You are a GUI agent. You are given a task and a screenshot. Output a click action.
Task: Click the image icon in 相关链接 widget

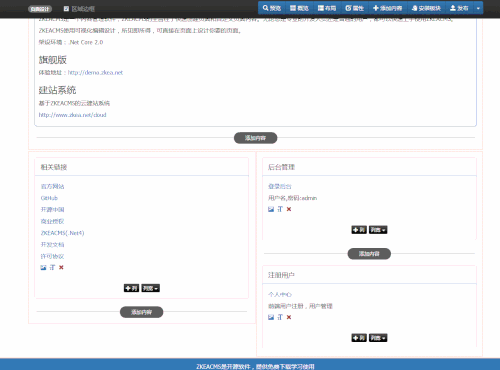(x=43, y=267)
